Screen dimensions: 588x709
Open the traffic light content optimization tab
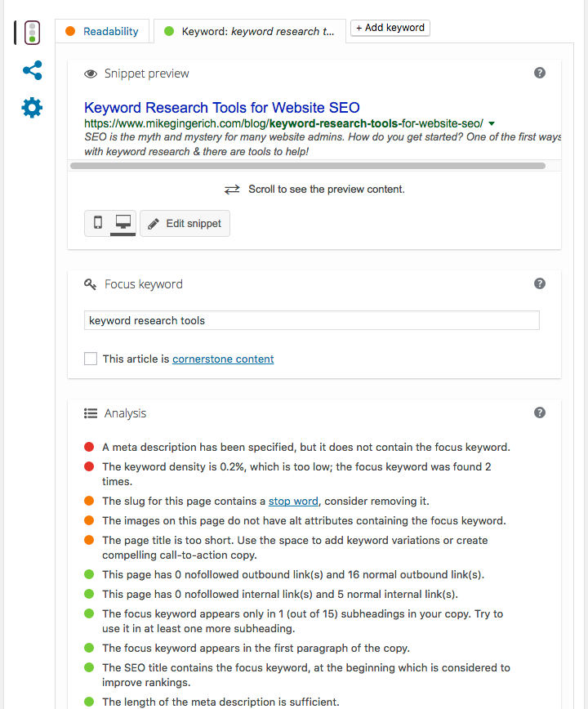(x=32, y=33)
